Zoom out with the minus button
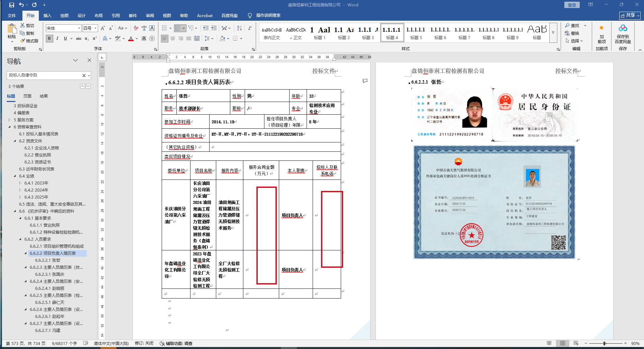 (586, 343)
